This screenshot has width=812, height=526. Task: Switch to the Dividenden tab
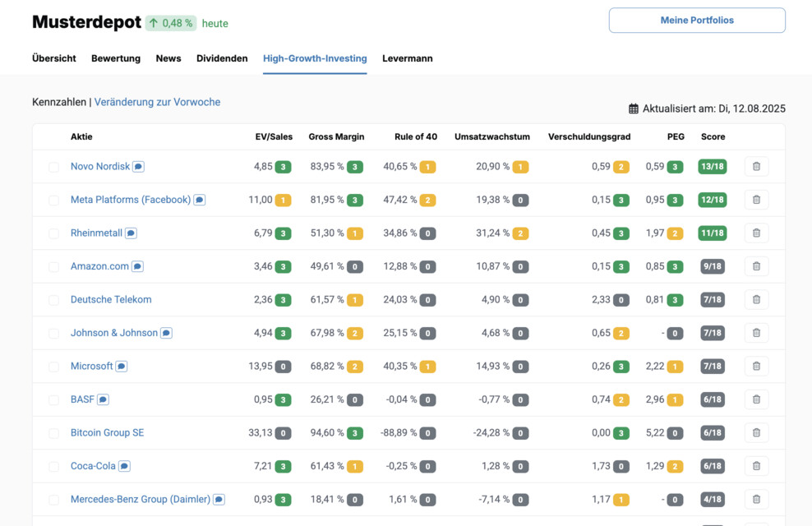point(222,58)
